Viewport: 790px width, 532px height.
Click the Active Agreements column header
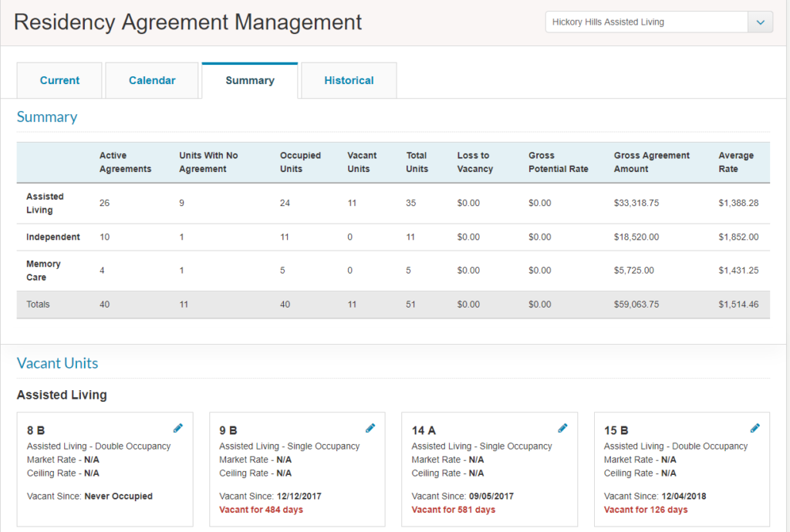125,162
